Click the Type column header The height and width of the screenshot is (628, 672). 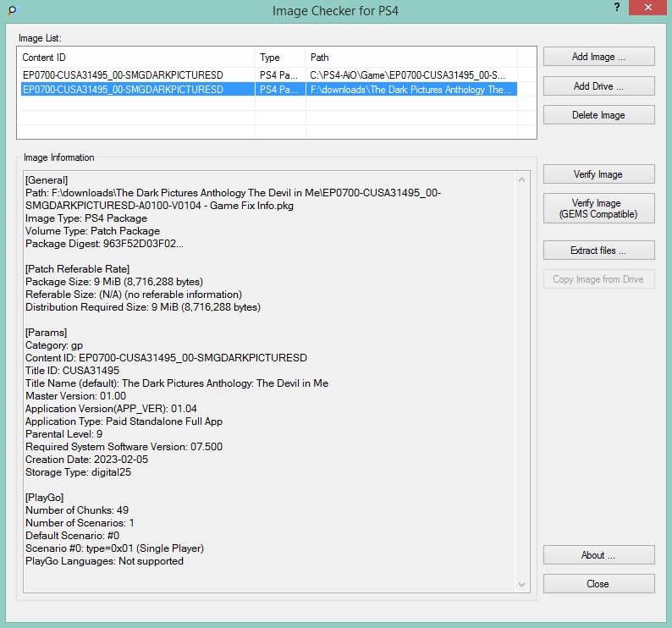(x=279, y=58)
